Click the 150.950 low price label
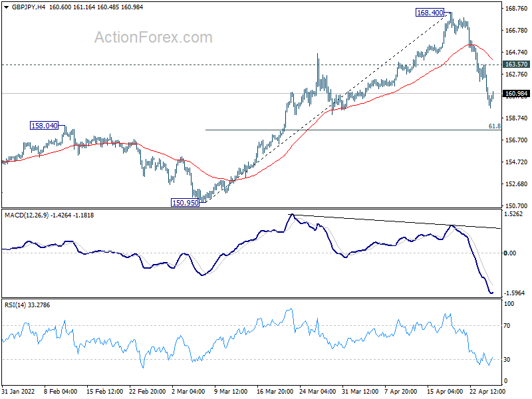Screen dimensions: 532x399 click(186, 203)
